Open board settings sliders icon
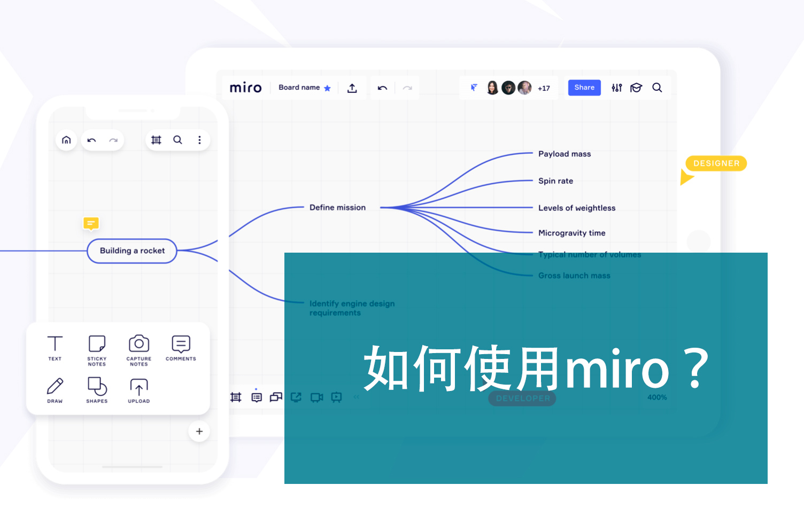804x532 pixels. [x=617, y=88]
